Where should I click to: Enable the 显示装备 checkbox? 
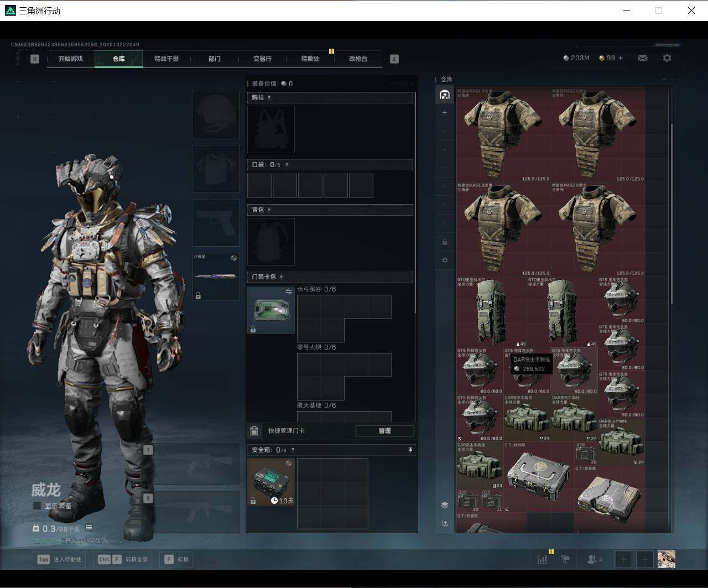[x=37, y=506]
